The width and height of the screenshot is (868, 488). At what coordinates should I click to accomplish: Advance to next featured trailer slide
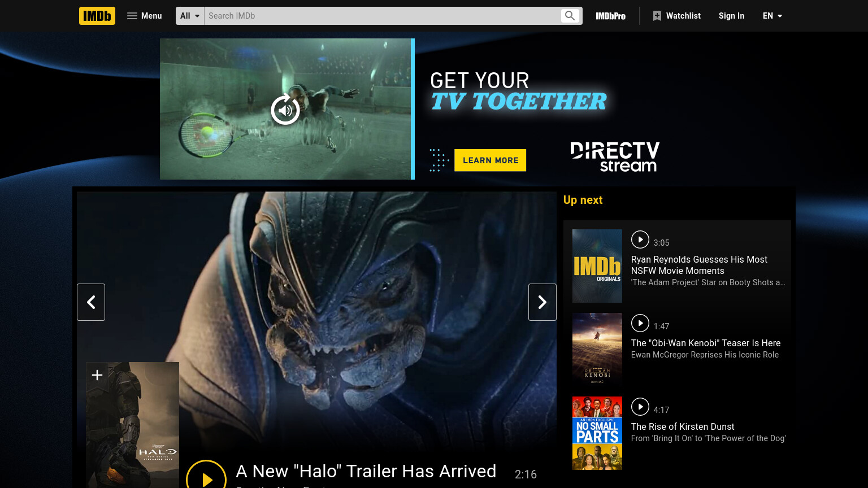point(542,302)
